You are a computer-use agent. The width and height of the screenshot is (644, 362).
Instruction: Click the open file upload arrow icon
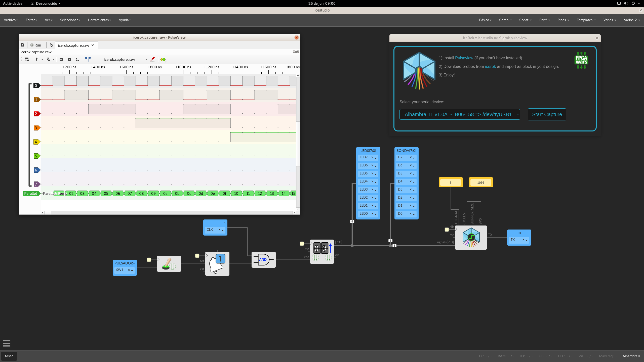pos(37,59)
